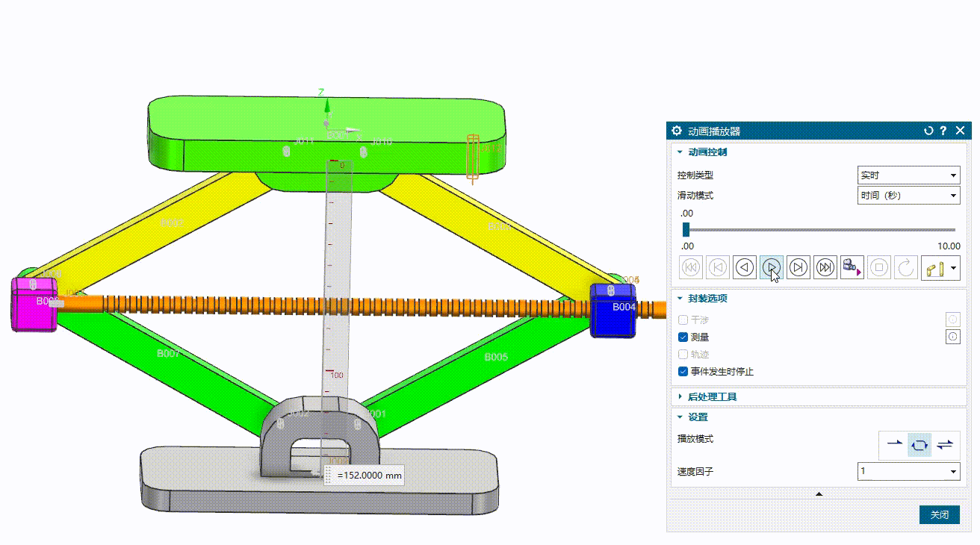Click the 关闭 button
This screenshot has width=980, height=545.
(939, 515)
